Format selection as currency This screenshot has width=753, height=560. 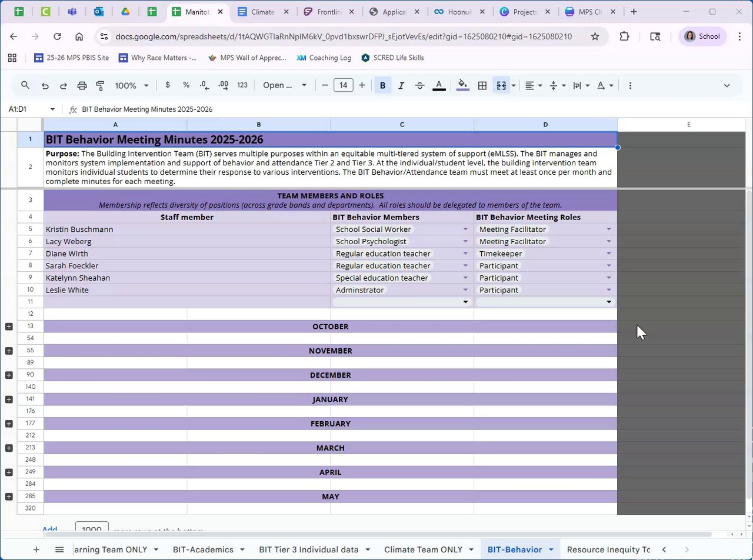click(x=168, y=85)
